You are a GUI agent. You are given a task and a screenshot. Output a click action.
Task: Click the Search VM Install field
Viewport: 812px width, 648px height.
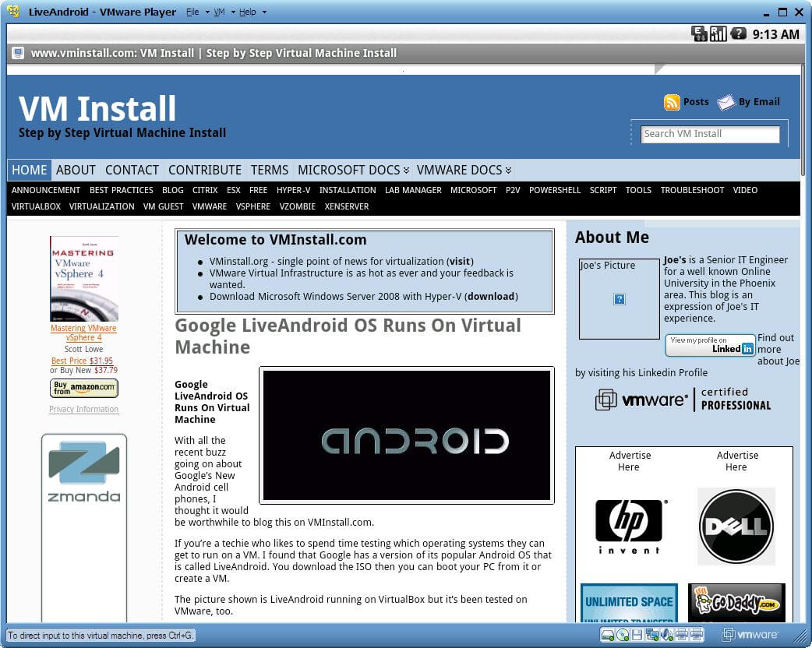(710, 134)
